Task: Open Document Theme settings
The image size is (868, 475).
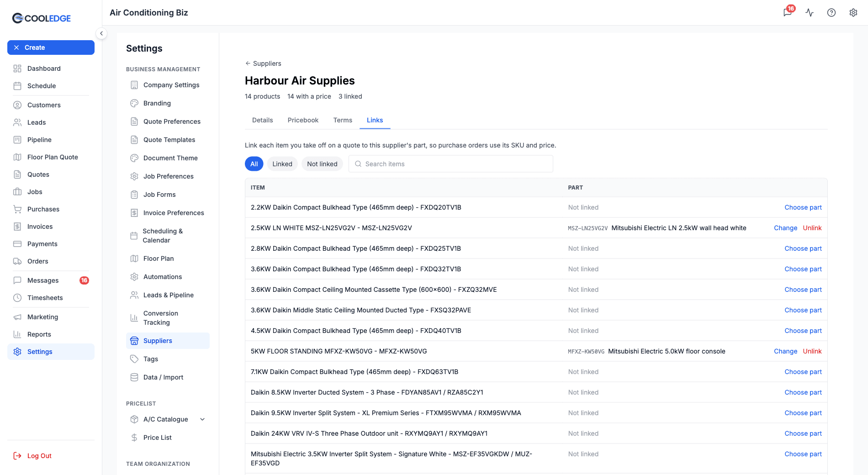Action: click(x=168, y=158)
